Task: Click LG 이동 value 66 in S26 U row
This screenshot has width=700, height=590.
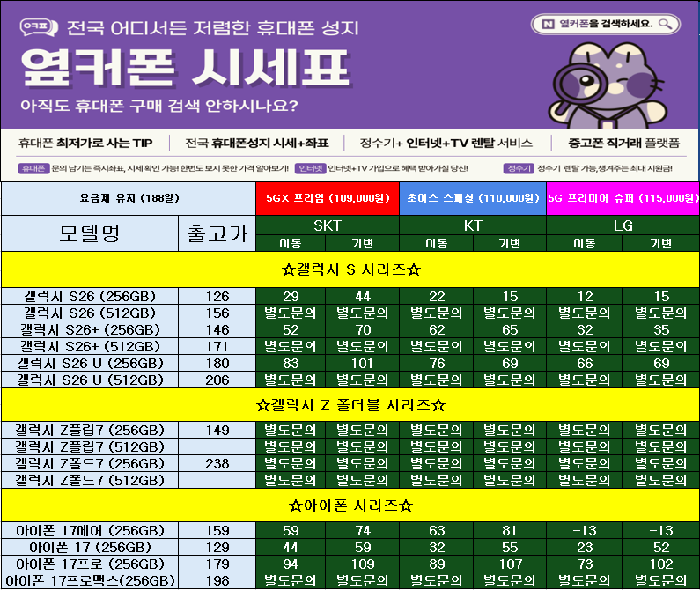Action: point(584,363)
